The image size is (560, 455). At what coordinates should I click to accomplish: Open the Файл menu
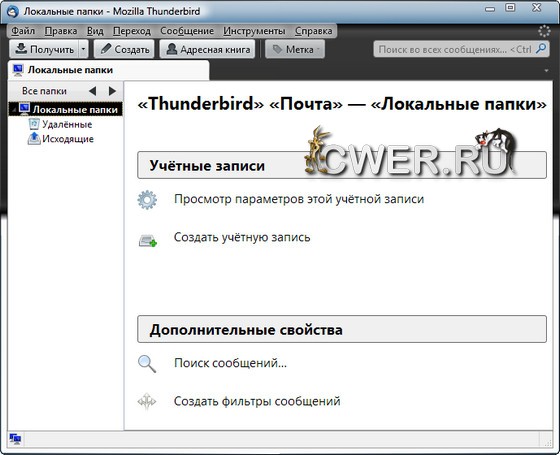click(23, 31)
